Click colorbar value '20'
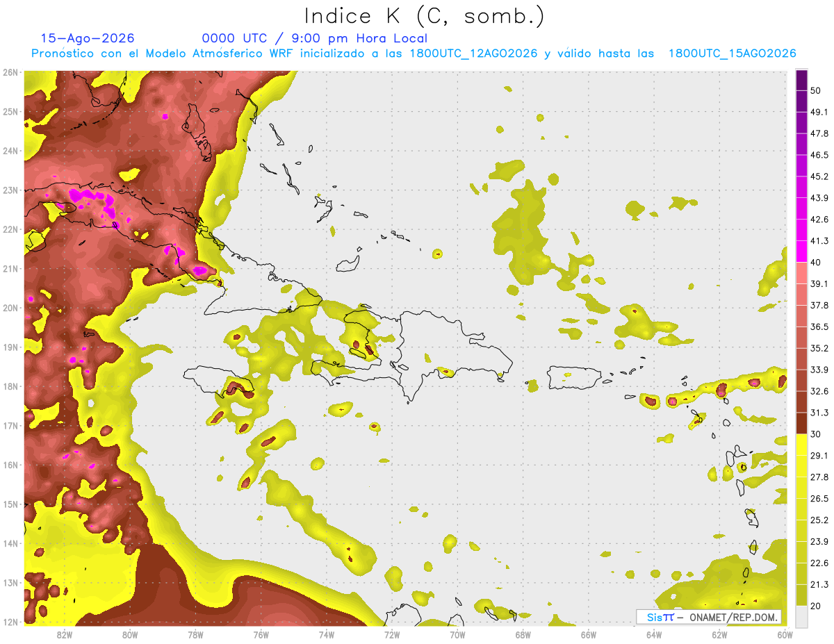This screenshot has height=644, width=834. (816, 606)
